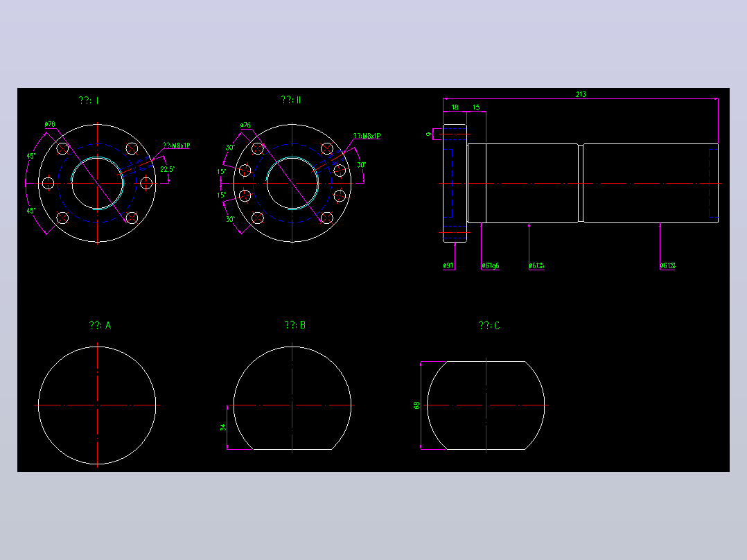Click the ø76 label in view I
This screenshot has width=747, height=560.
pos(50,124)
